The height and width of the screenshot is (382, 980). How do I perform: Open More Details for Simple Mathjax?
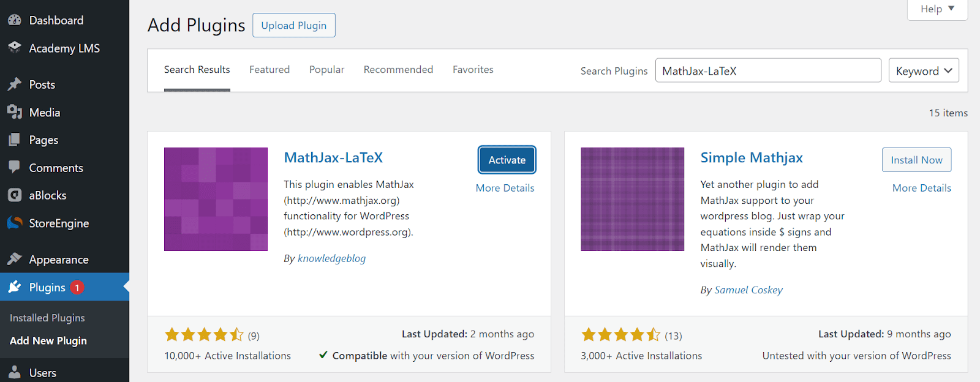tap(921, 188)
